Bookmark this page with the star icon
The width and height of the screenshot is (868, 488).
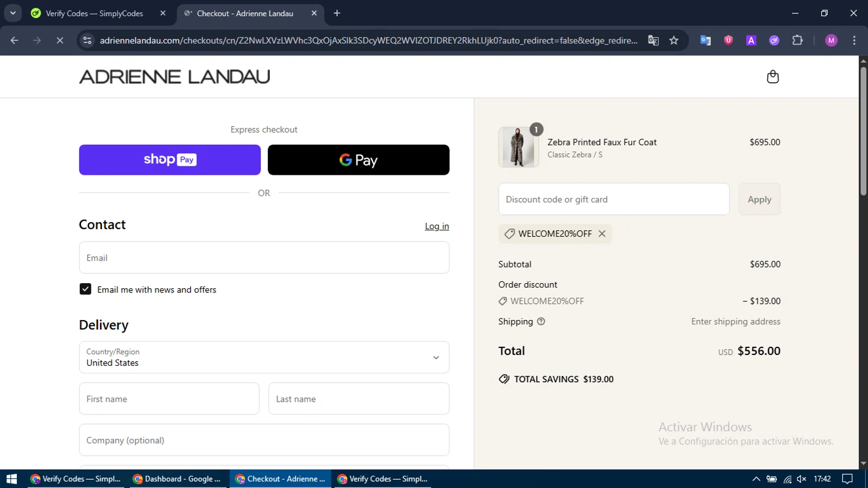pos(674,41)
